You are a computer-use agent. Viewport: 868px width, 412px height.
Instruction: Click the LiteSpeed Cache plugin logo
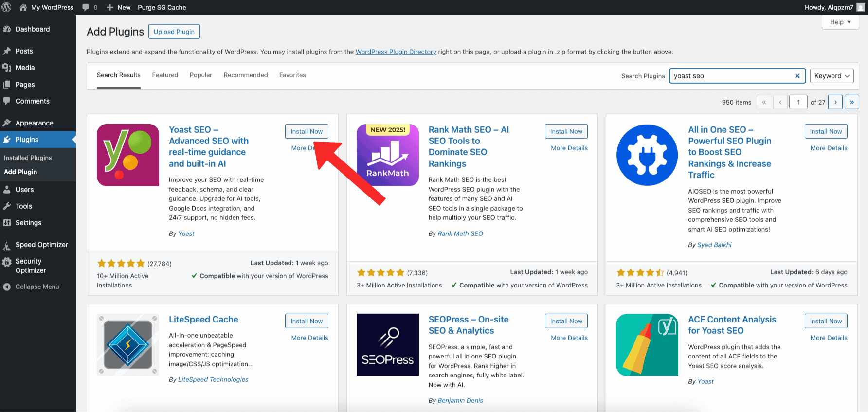[x=128, y=345]
